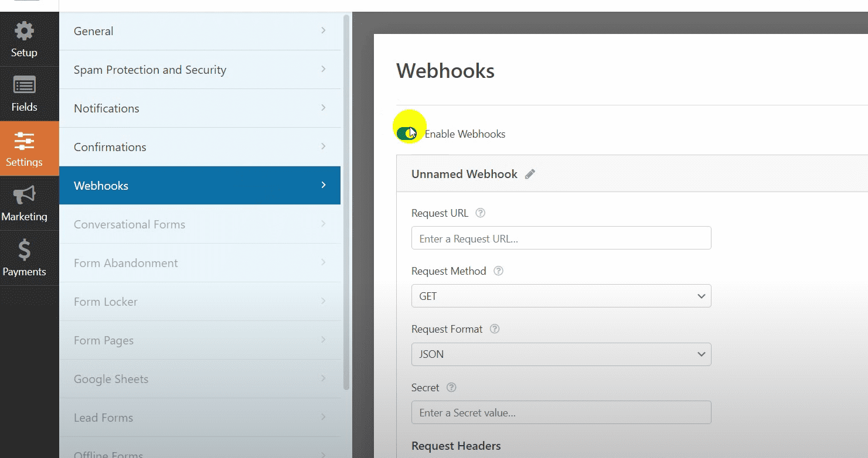Open Confirmations settings
The height and width of the screenshot is (458, 868).
(199, 147)
